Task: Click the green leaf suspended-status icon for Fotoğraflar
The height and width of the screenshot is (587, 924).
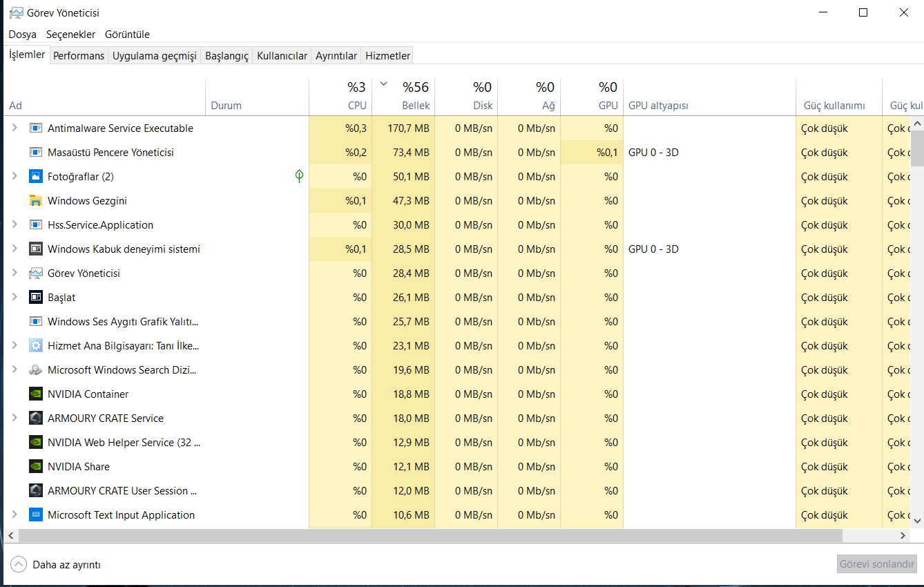Action: pyautogui.click(x=299, y=177)
